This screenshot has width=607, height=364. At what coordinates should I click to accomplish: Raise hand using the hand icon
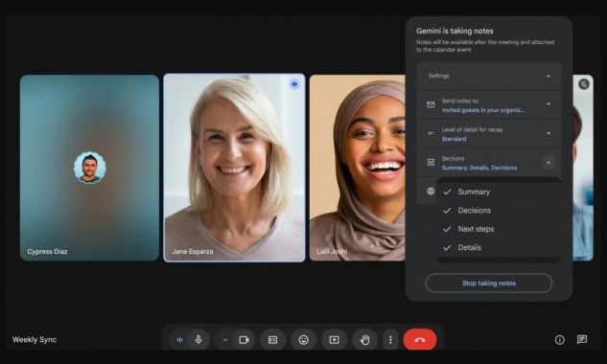[364, 340]
